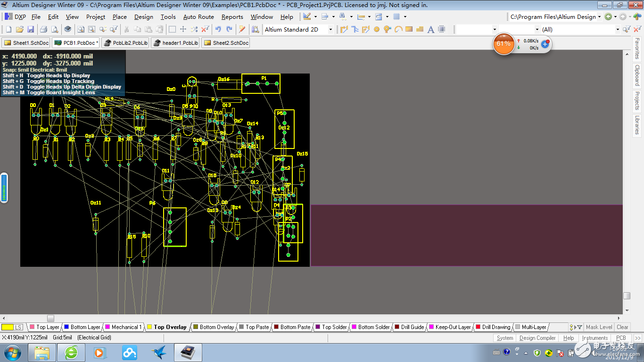Open the Windows Start button
Image resolution: width=644 pixels, height=362 pixels.
pyautogui.click(x=12, y=352)
